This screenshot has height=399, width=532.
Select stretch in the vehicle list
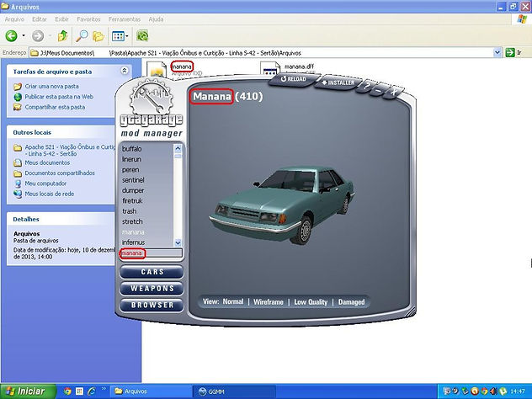[x=132, y=221]
